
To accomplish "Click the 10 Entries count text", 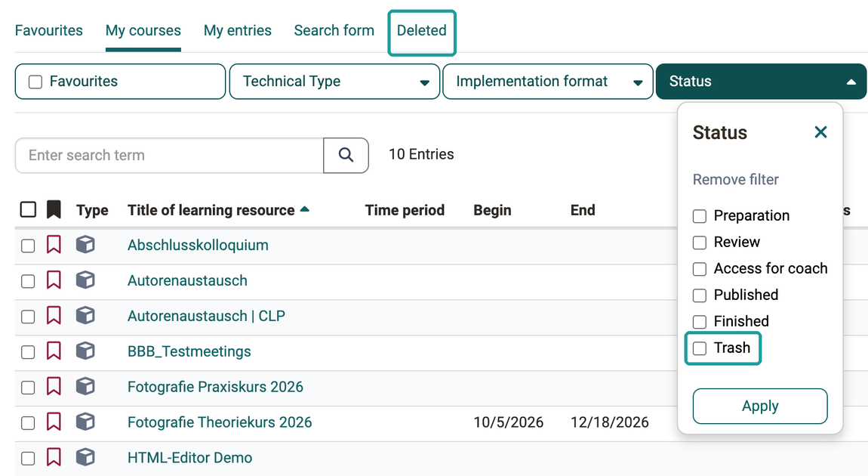I will (x=421, y=154).
